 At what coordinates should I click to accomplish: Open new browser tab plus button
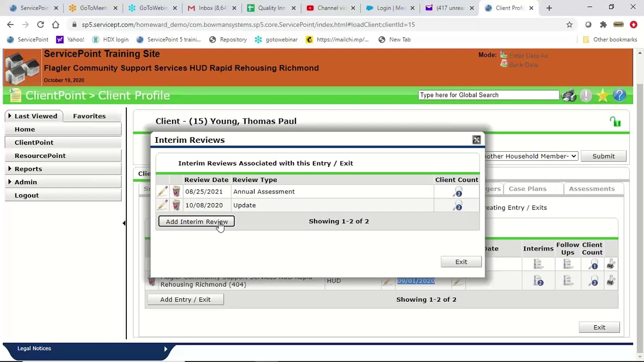(x=549, y=8)
